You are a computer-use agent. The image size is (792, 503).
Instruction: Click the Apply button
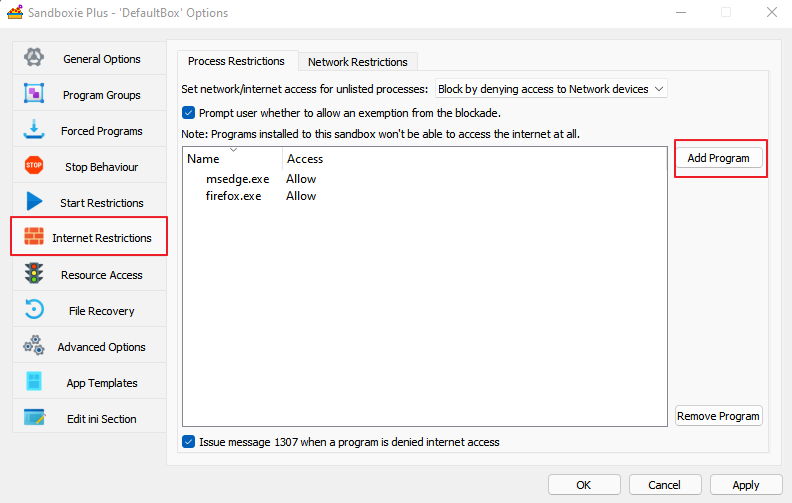(745, 485)
